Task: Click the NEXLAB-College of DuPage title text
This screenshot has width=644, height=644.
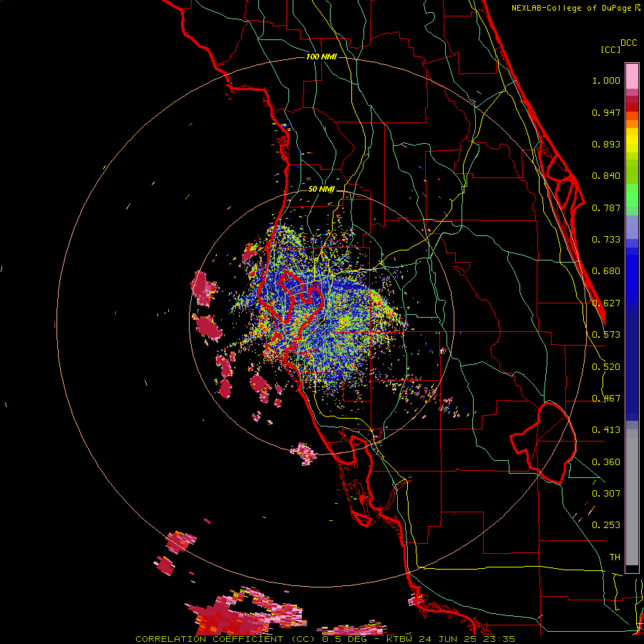Action: (x=571, y=8)
